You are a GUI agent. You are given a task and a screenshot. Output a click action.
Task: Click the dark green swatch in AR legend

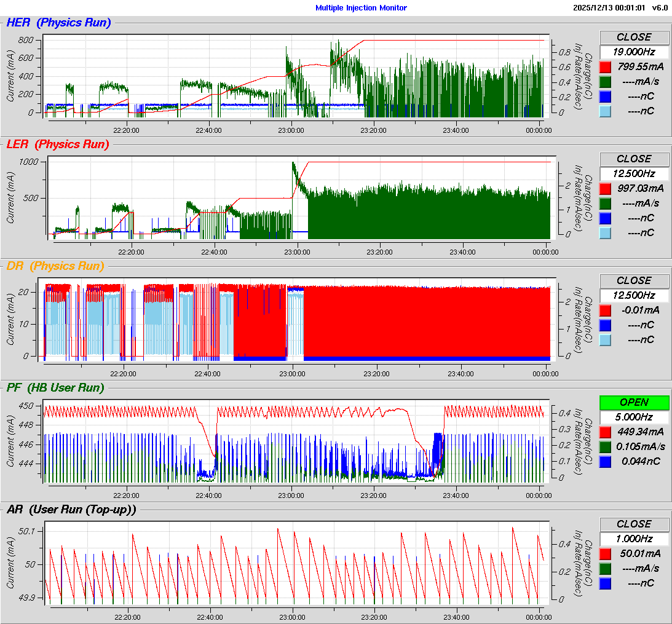(606, 569)
